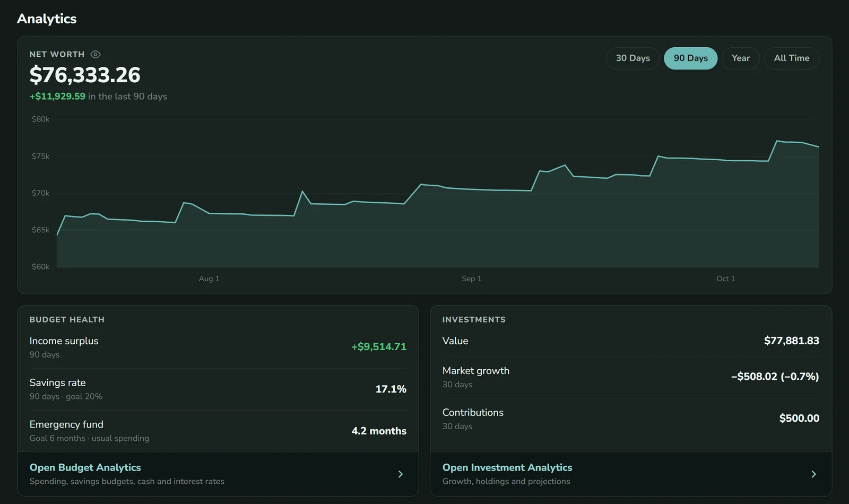The height and width of the screenshot is (504, 849).
Task: Click the +$9,514.71 income surplus value
Action: click(x=379, y=346)
